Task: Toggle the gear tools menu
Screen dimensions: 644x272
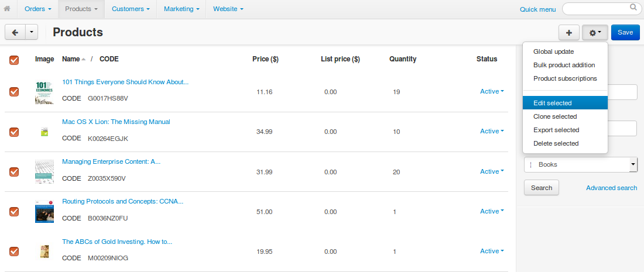Action: coord(595,32)
